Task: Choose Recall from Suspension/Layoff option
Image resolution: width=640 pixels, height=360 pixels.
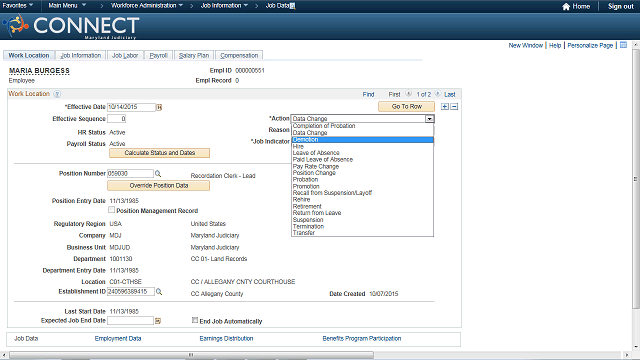Action: [362, 193]
